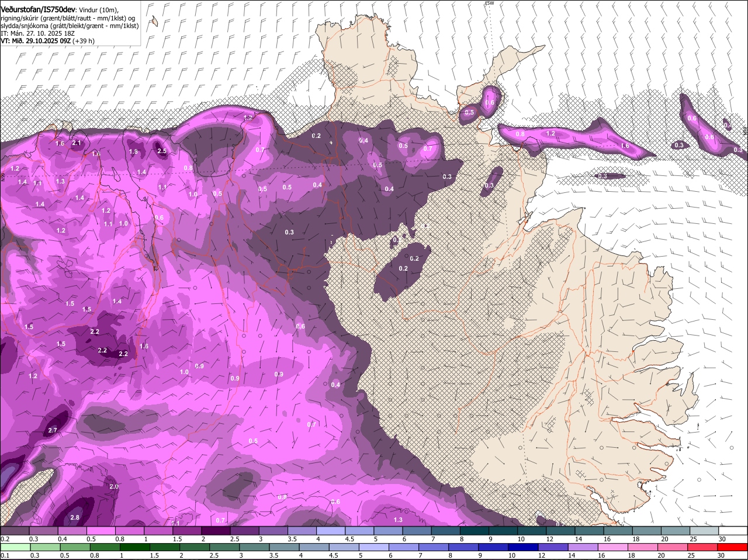Click the 30 label in the upper legend row
The height and width of the screenshot is (560, 748).
click(722, 539)
